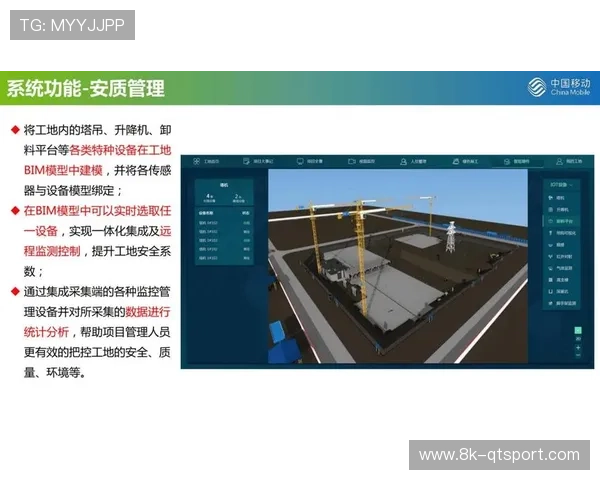
Task: Click the 设备名称 column header
Action: point(206,213)
